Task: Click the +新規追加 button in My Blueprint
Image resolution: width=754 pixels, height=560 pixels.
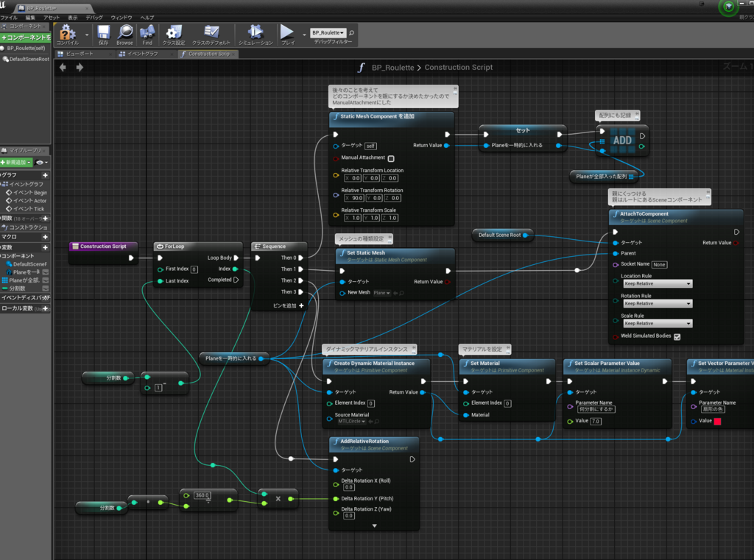Action: tap(16, 163)
